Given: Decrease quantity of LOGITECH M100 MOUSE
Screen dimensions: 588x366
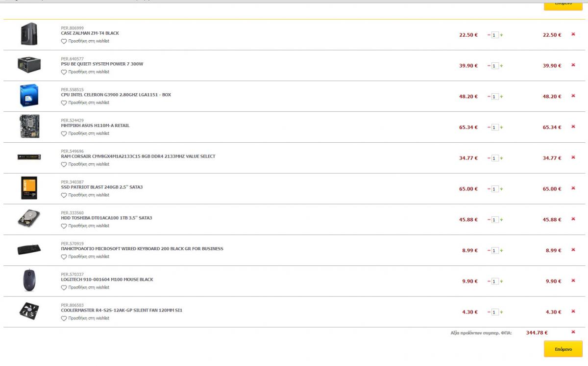Looking at the screenshot, I should tap(489, 282).
